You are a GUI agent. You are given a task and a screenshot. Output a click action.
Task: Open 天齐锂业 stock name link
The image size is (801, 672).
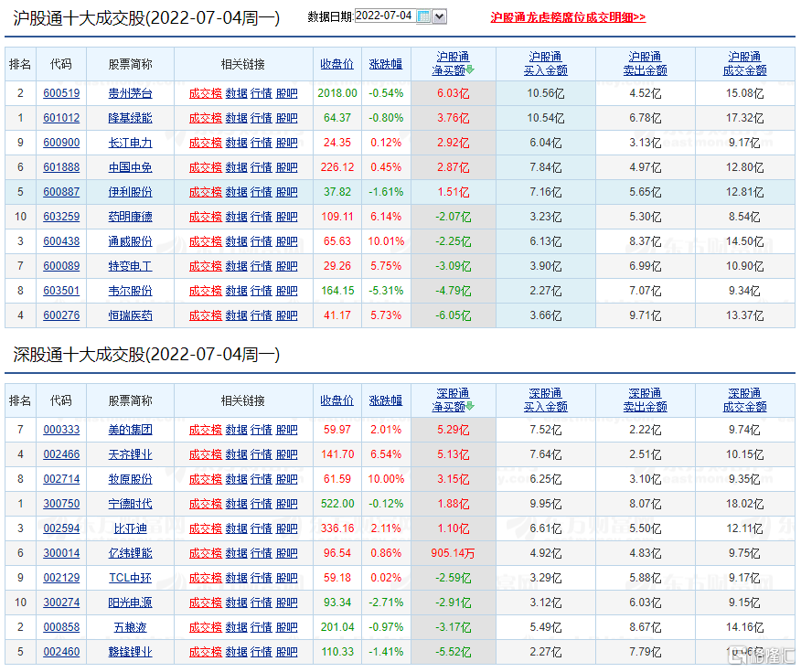pyautogui.click(x=130, y=454)
